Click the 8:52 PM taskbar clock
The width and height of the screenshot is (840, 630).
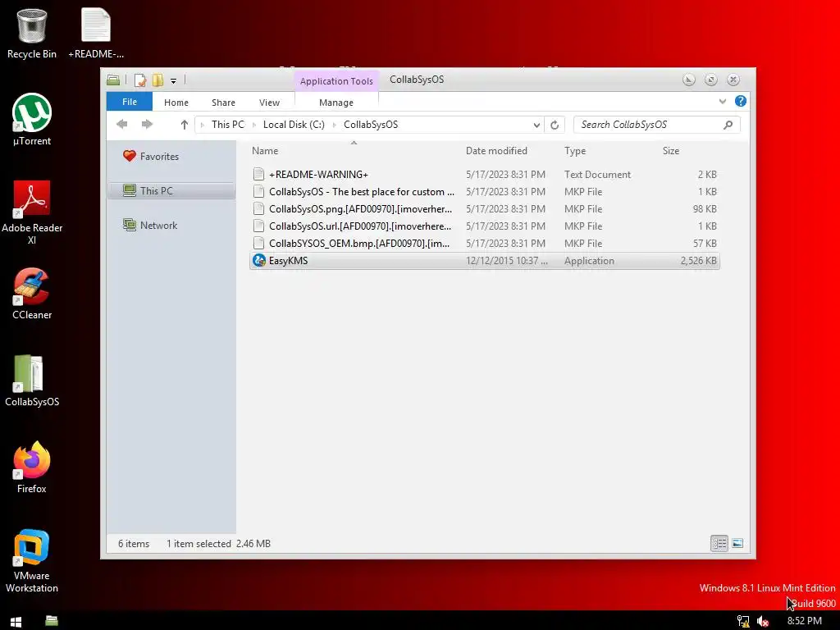pyautogui.click(x=804, y=621)
